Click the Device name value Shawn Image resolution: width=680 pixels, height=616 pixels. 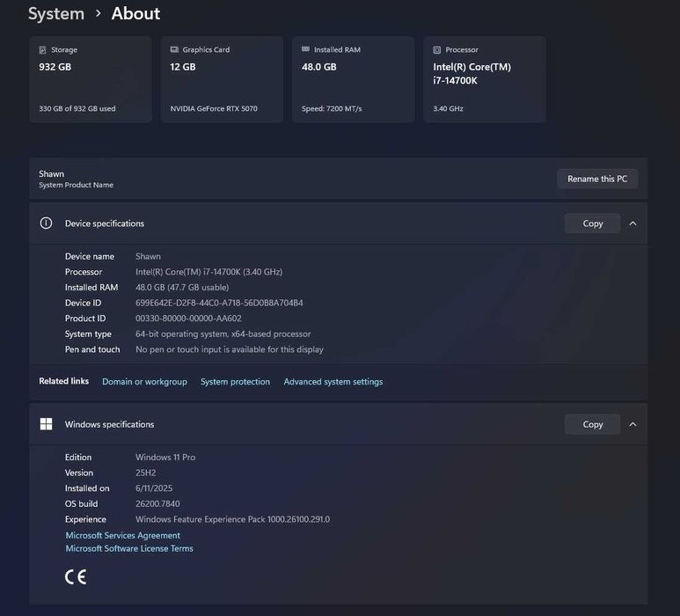148,256
